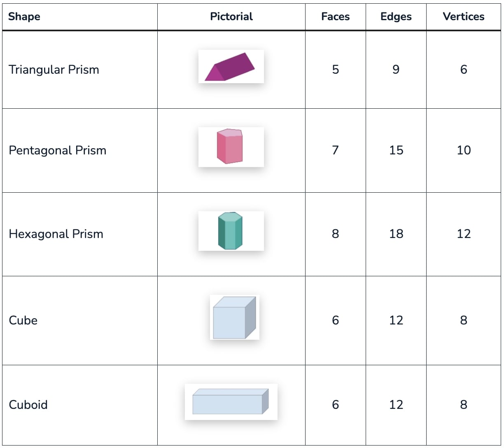504x448 pixels.
Task: Select the Vertices column header
Action: 464,16
